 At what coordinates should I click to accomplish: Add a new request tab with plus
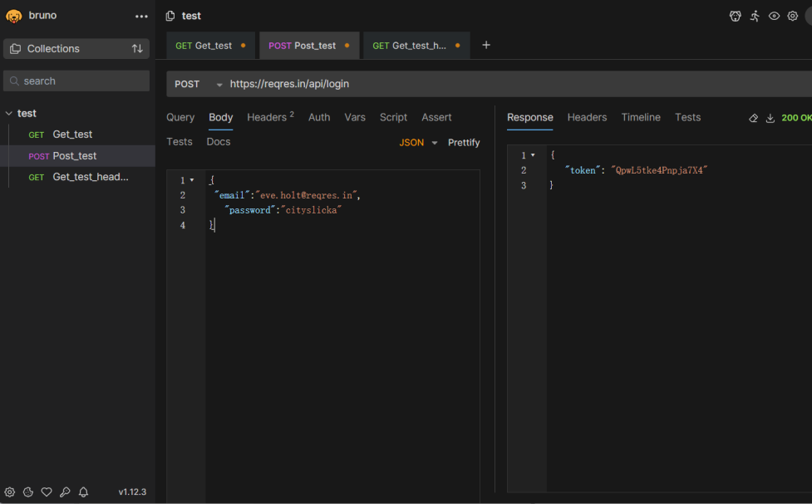(485, 45)
